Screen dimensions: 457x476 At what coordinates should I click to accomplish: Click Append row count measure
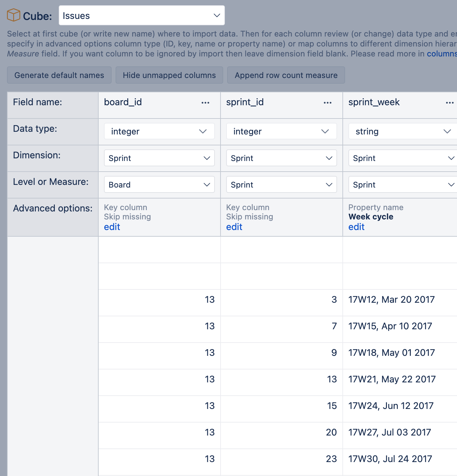[x=286, y=75]
